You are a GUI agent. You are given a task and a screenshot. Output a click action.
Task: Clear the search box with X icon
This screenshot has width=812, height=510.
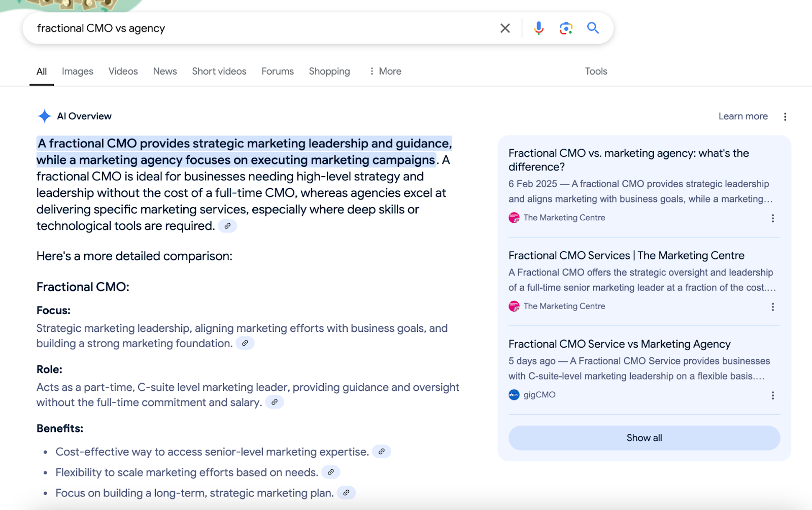[x=505, y=28]
